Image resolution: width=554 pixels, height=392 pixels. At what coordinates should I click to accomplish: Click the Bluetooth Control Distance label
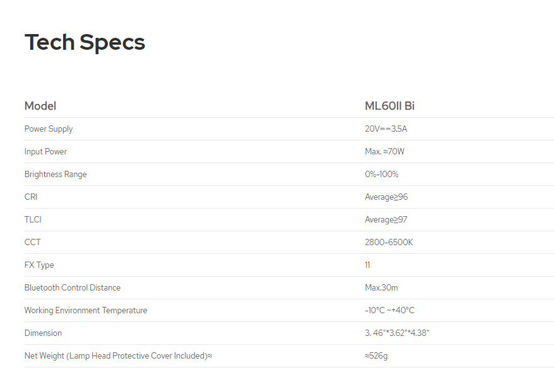(x=73, y=288)
